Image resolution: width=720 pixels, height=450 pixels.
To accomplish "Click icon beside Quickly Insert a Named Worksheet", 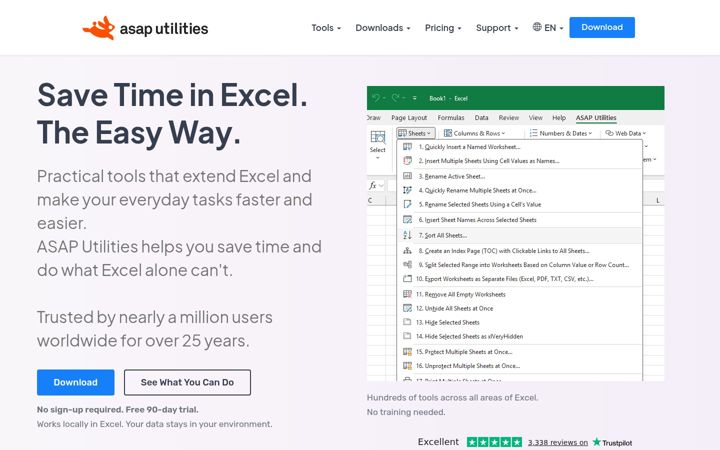I will click(407, 147).
